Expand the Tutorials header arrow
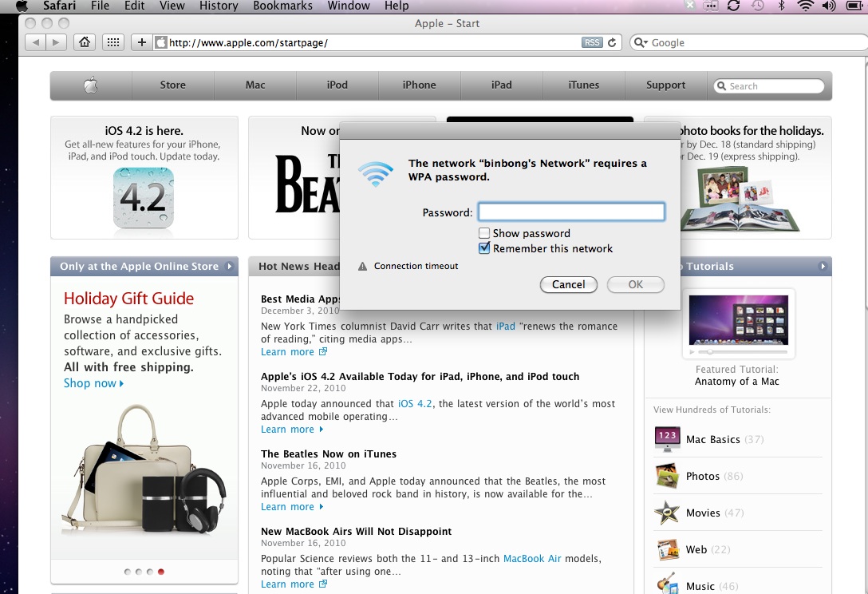Screen dimensions: 868x594 [823, 267]
